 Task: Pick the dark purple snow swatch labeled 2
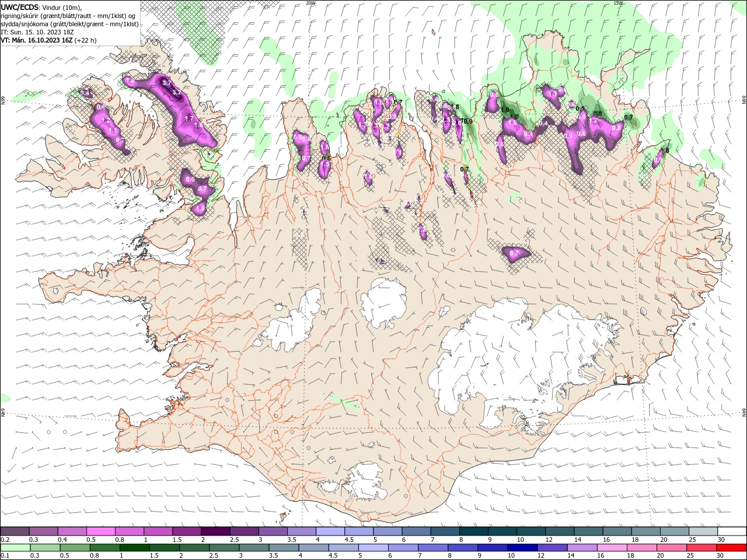(215, 531)
